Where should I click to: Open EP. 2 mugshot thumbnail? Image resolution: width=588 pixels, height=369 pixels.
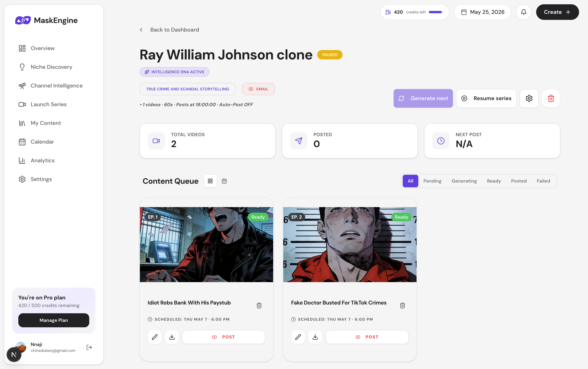tap(350, 245)
